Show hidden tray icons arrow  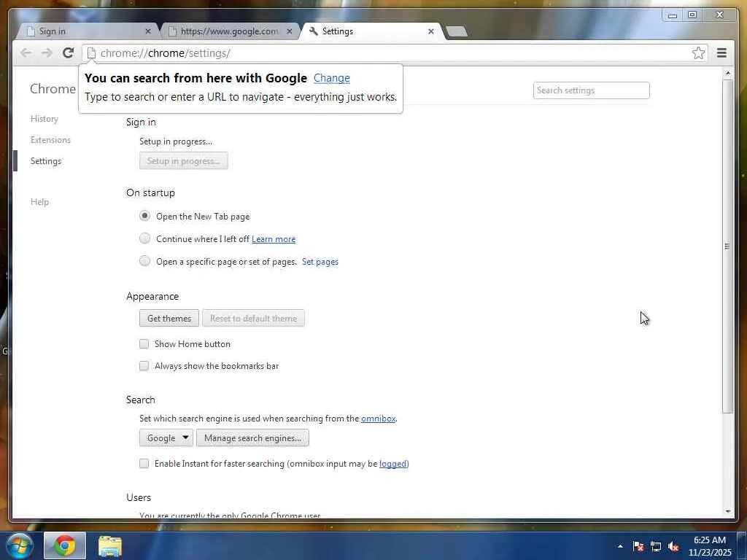point(620,546)
